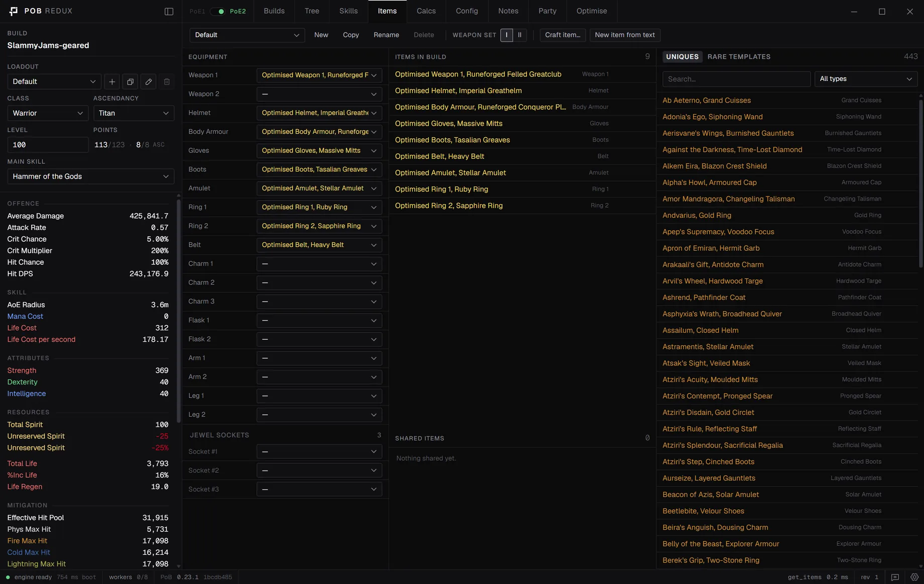Click the Hit DPS stat value

click(x=149, y=274)
